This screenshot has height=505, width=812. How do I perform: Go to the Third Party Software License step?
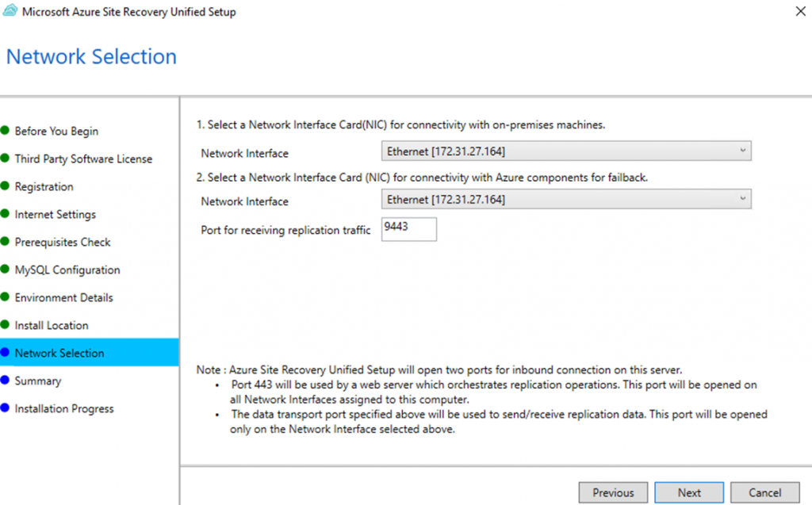83,159
